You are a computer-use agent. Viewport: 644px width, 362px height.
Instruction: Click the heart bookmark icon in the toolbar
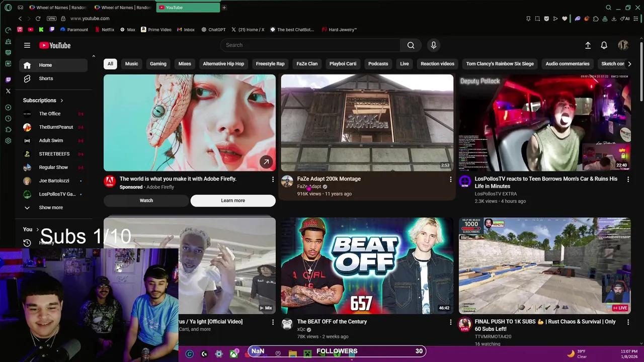pyautogui.click(x=565, y=19)
